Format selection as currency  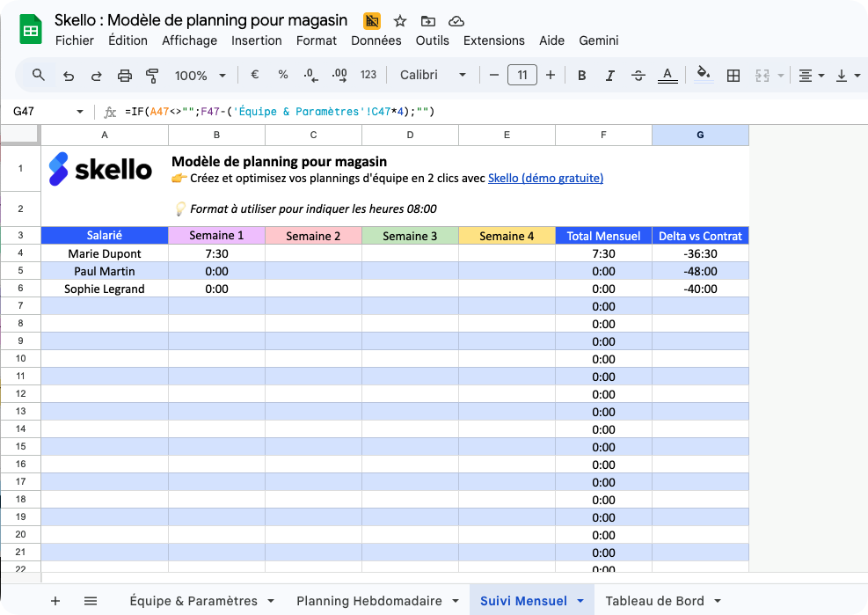tap(254, 76)
